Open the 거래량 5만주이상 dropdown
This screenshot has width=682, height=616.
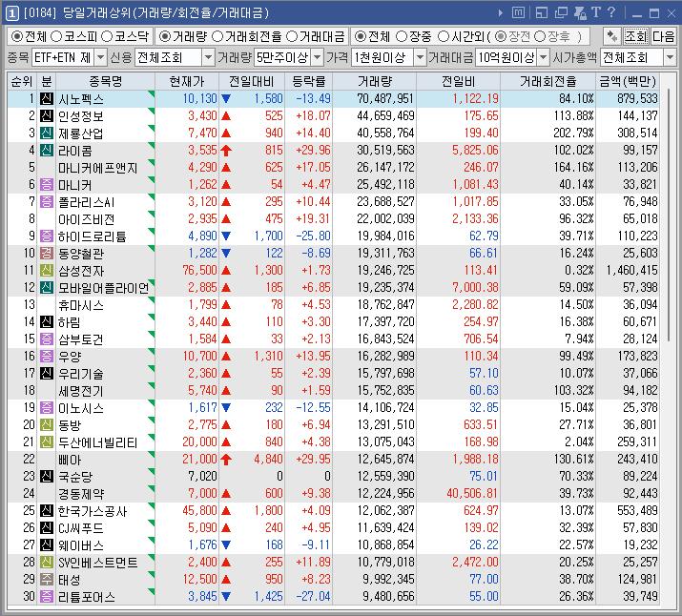(x=318, y=57)
